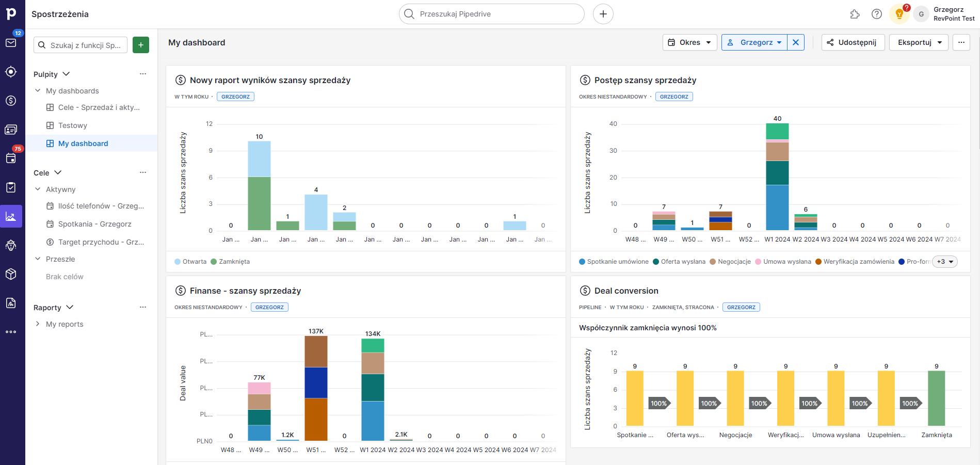Open the Products box icon
Screen dimensions: 980x465
pyautogui.click(x=11, y=274)
